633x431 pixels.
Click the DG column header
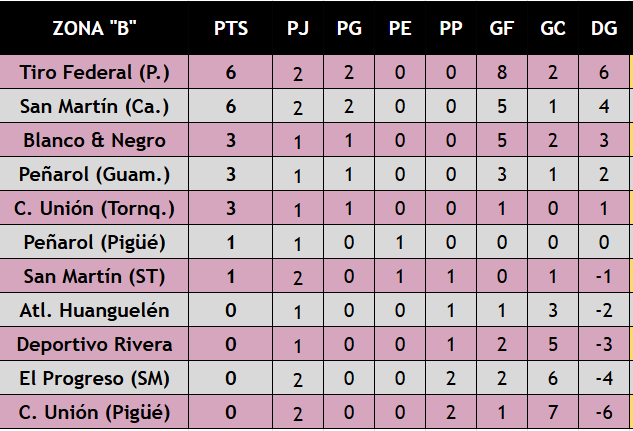coord(604,28)
